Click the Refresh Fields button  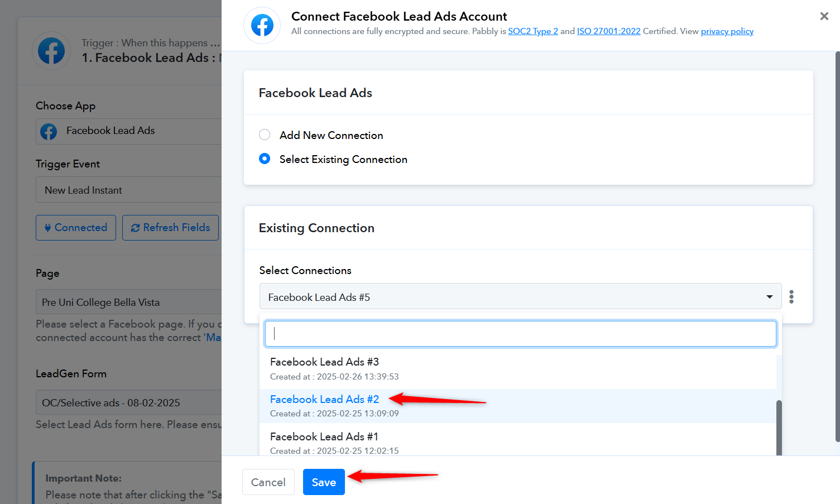170,228
